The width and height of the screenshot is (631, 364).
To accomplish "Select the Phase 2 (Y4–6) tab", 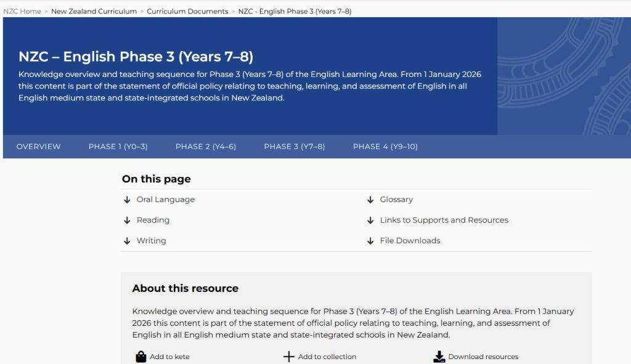I will (206, 147).
